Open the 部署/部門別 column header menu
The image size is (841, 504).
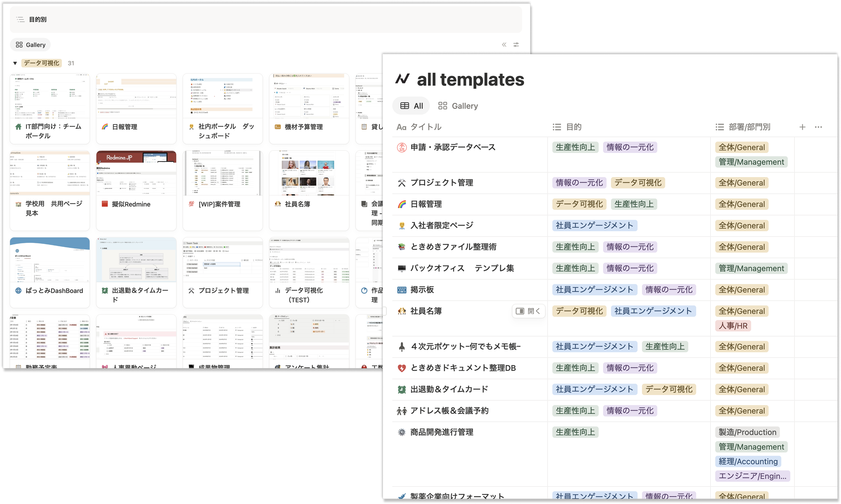(x=743, y=127)
